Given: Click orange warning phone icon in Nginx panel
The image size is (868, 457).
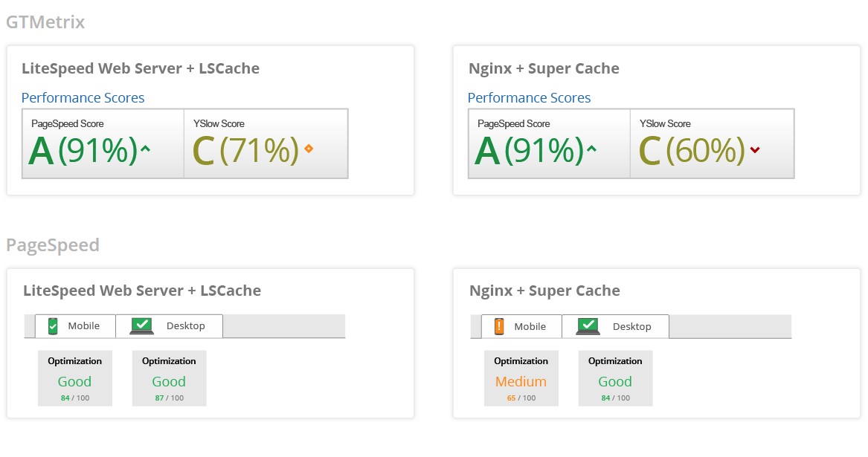Looking at the screenshot, I should click(x=499, y=325).
